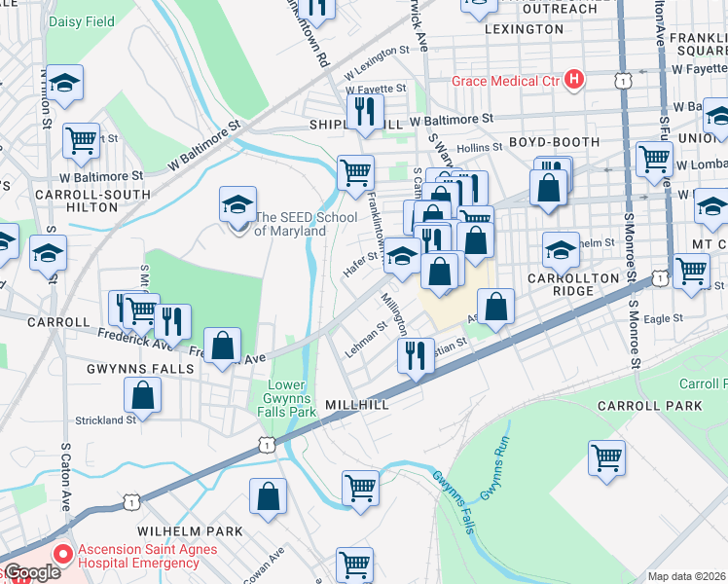Click the LEXINGTON neighborhood label
Viewport: 728px width, 584px height.
click(x=525, y=29)
